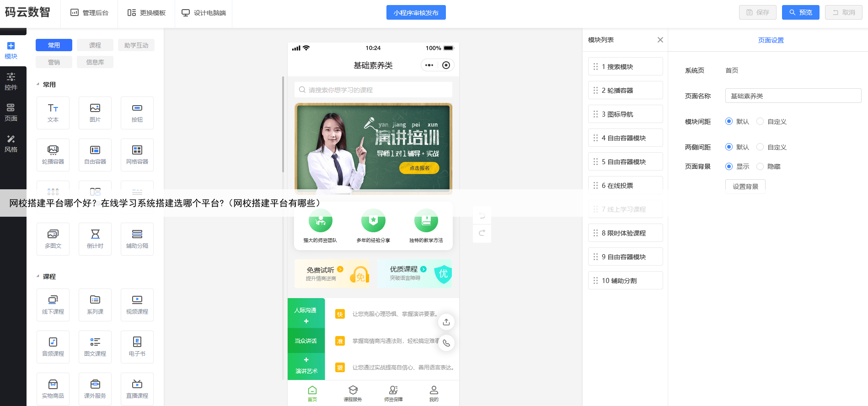Click the canvas vertical scrollbar

click(x=283, y=124)
